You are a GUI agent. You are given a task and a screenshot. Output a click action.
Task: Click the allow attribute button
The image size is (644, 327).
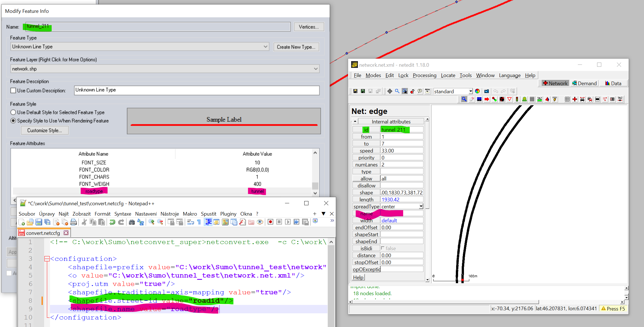[x=366, y=178]
